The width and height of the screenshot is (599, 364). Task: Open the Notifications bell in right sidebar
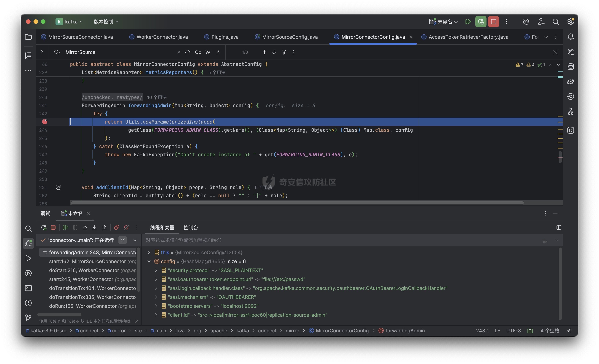[x=571, y=37]
